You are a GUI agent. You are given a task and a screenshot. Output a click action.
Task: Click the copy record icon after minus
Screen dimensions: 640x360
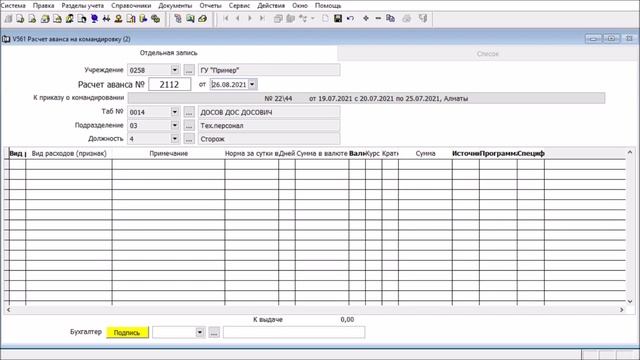pyautogui.click(x=390, y=18)
